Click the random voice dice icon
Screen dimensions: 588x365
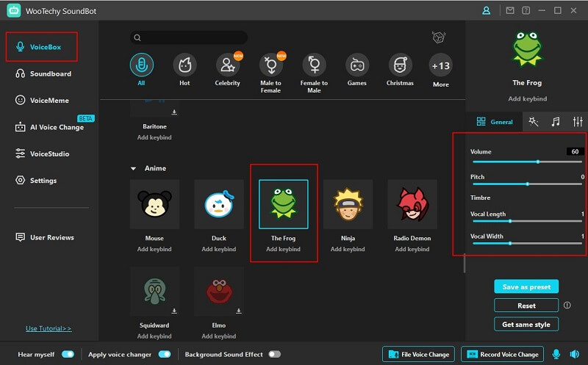point(438,37)
